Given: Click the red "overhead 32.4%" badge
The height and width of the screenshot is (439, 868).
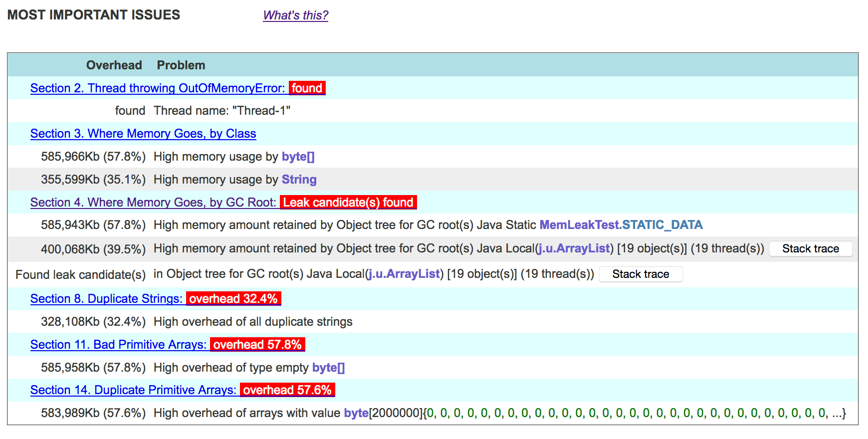Looking at the screenshot, I should [x=233, y=299].
